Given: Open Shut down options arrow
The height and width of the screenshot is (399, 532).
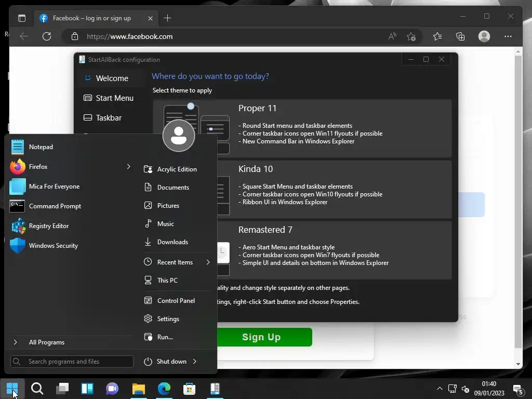Looking at the screenshot, I should coord(195,362).
